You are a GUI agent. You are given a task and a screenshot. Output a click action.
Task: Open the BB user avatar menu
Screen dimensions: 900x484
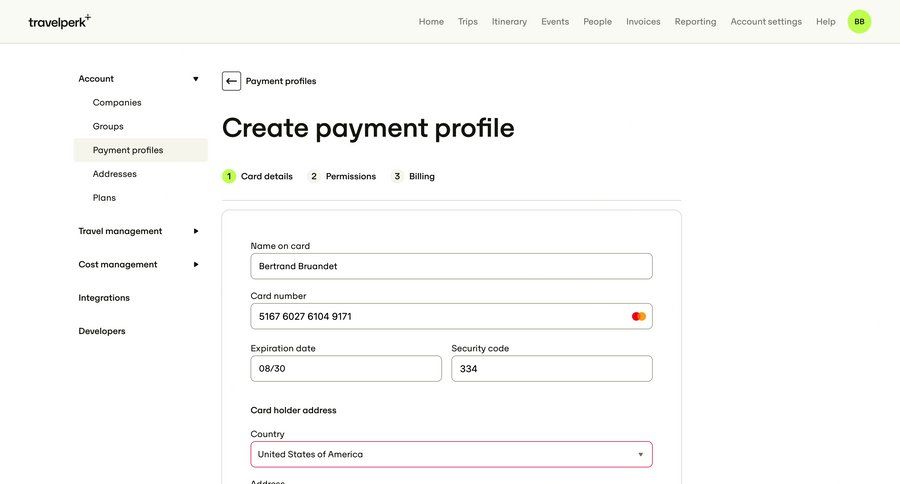859,21
